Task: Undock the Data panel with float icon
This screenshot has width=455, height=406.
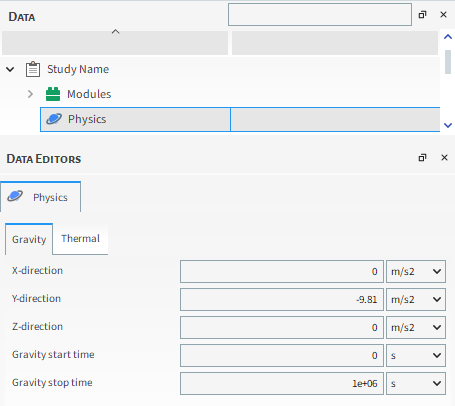Action: pos(422,15)
